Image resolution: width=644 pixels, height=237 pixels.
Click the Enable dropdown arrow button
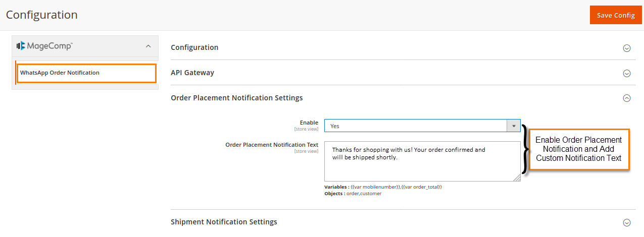coord(513,126)
